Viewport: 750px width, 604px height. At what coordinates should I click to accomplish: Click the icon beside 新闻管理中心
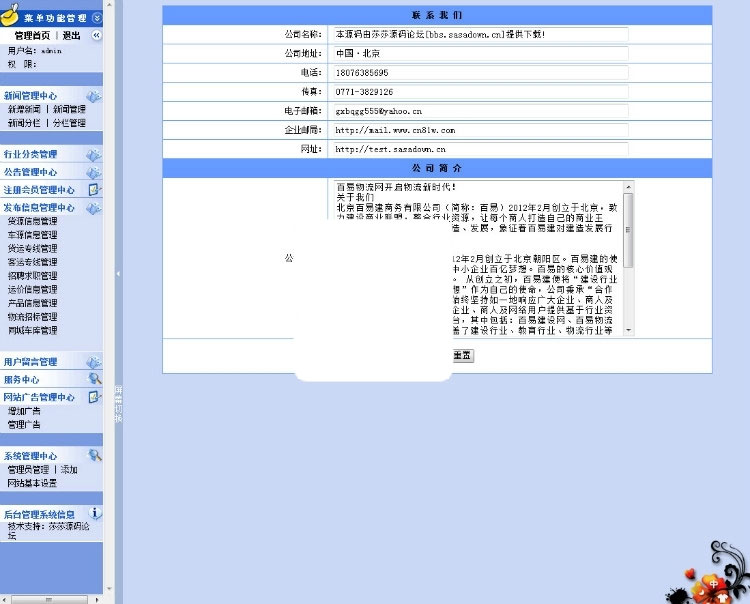point(93,96)
